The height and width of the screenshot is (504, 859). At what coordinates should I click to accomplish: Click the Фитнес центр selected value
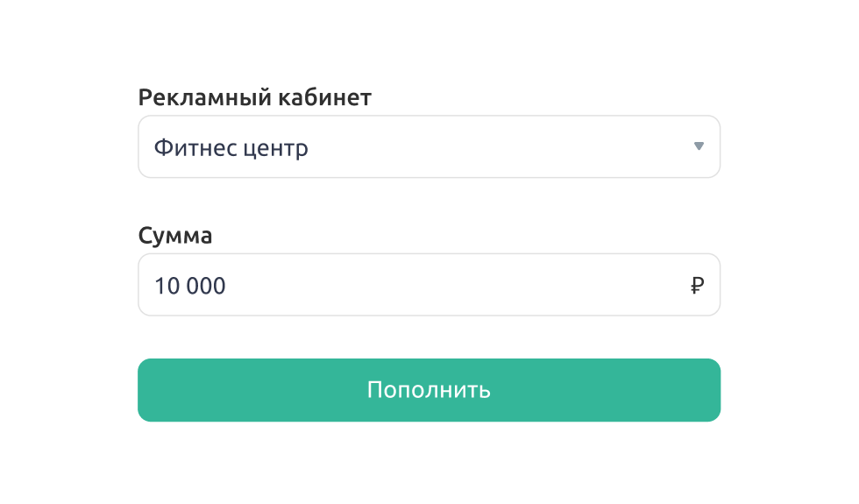coord(231,148)
